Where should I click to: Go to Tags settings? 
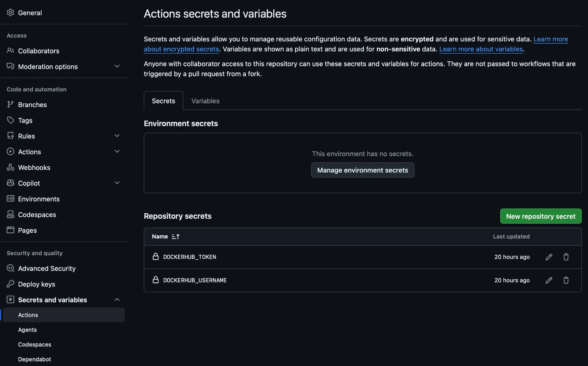25,120
